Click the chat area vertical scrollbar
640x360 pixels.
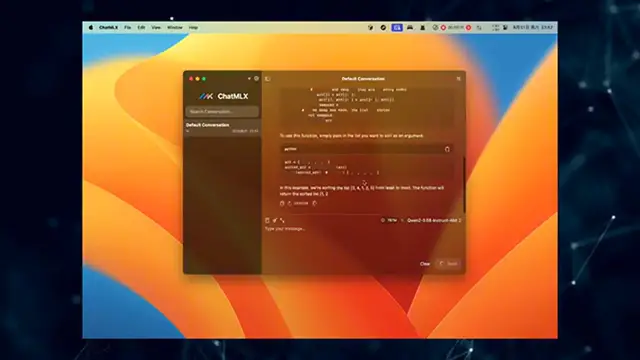[464, 184]
